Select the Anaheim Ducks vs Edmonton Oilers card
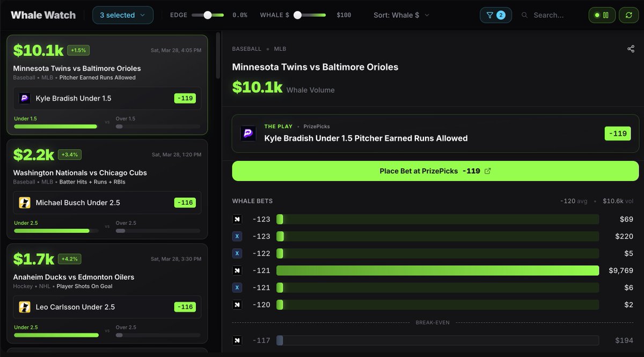 [107, 294]
